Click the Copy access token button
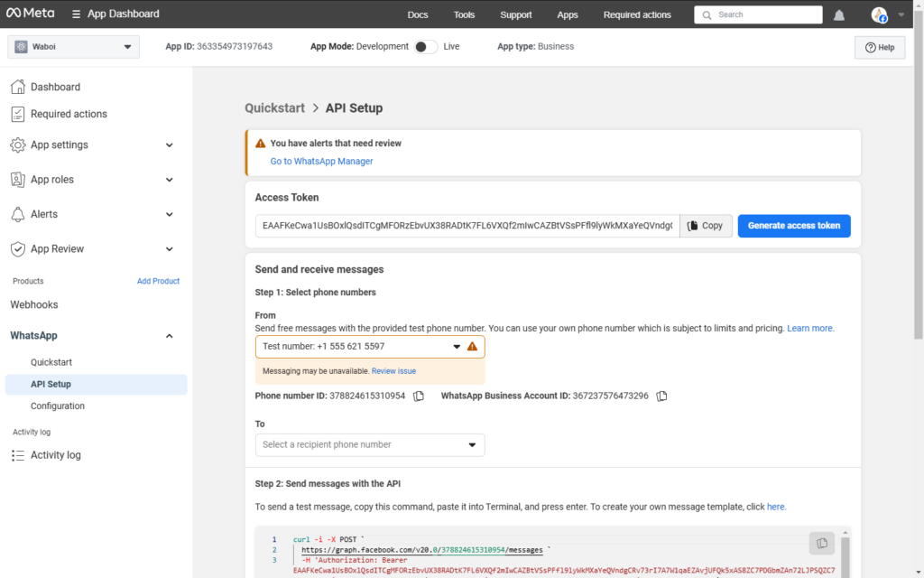This screenshot has width=924, height=578. point(706,226)
